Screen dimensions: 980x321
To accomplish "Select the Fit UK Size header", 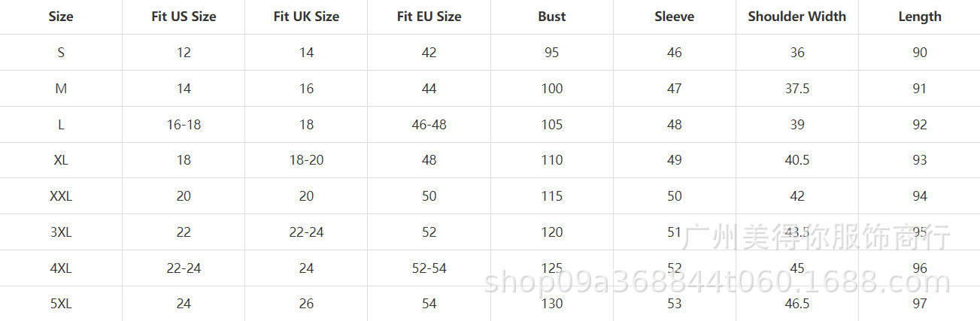I will [306, 17].
